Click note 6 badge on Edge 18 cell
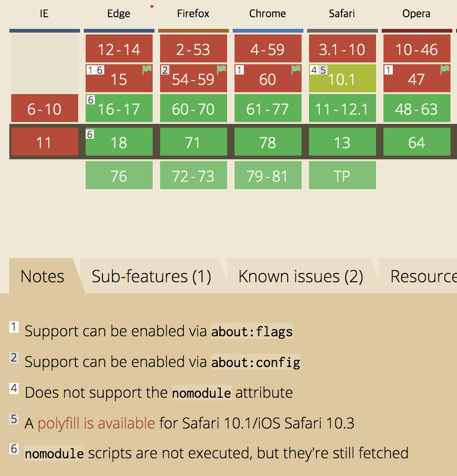The width and height of the screenshot is (457, 476). (90, 134)
